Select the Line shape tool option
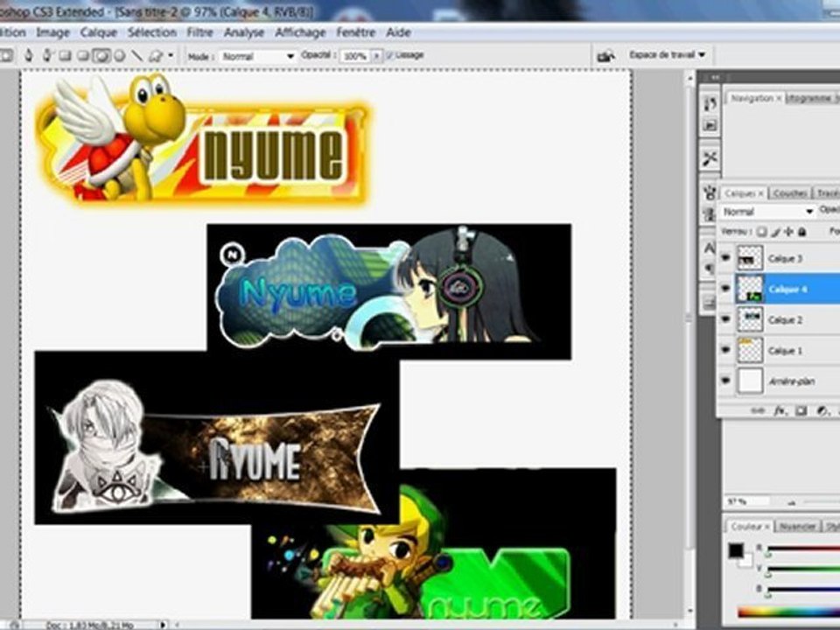 click(x=137, y=55)
